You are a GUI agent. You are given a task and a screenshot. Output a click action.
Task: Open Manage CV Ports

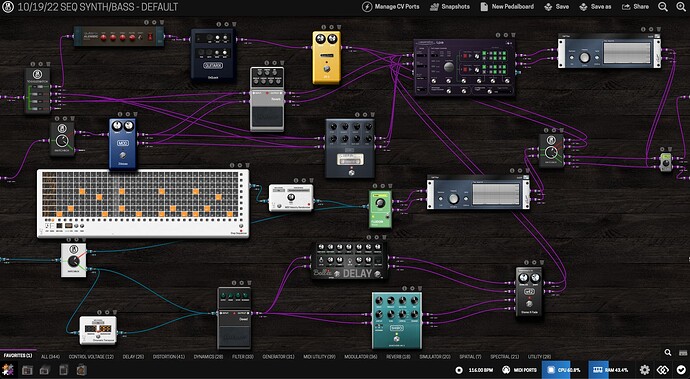coord(391,7)
